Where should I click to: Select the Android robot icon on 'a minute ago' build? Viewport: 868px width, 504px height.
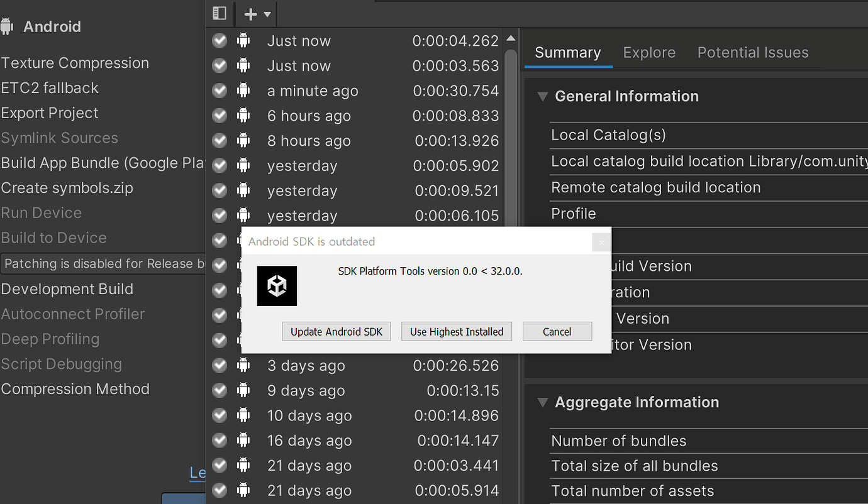[243, 90]
